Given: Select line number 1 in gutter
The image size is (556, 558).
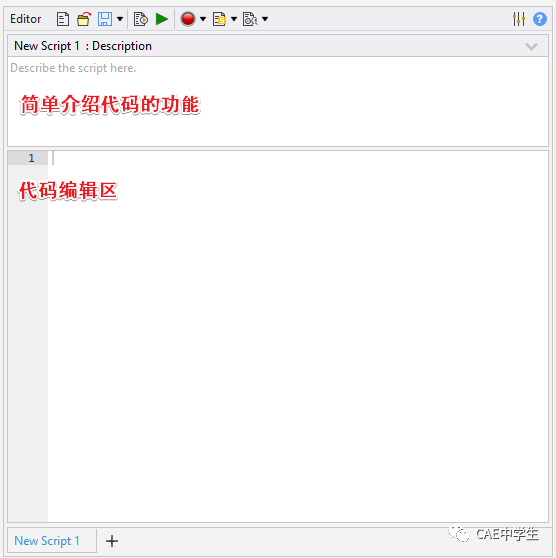Looking at the screenshot, I should point(31,158).
